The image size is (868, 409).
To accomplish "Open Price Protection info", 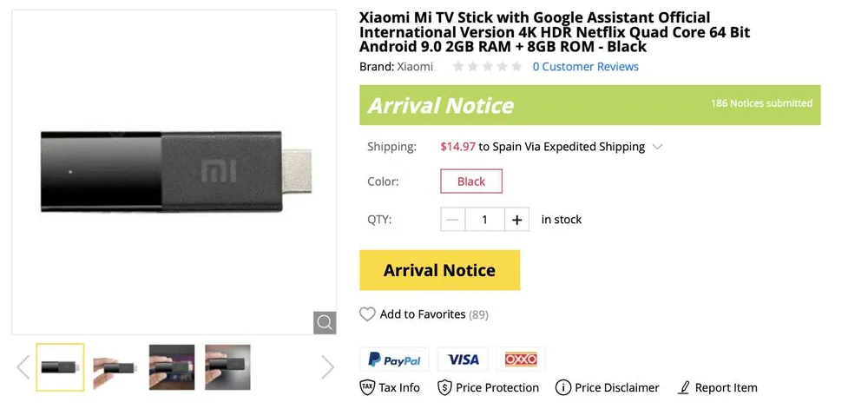I will click(x=488, y=387).
